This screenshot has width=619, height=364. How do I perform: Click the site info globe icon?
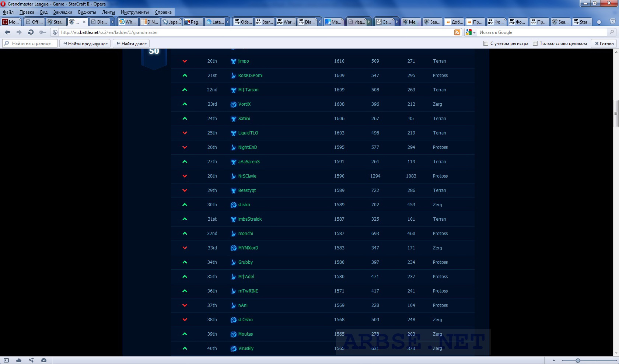point(55,32)
